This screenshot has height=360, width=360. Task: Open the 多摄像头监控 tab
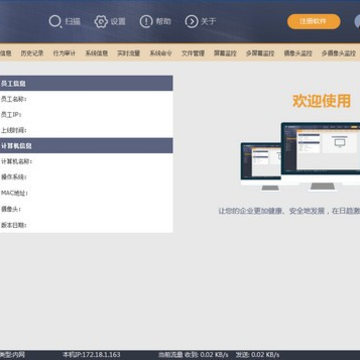click(339, 53)
